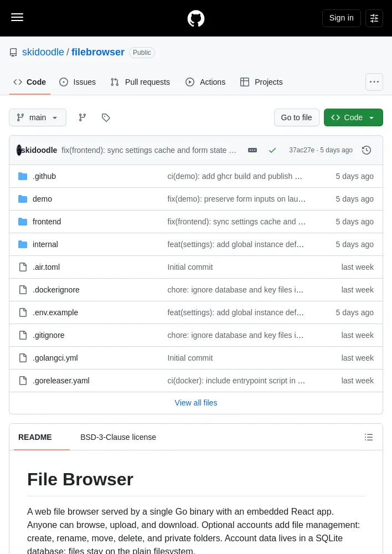Open the frontend folder
Screen dimensions: 392x554
47,222
